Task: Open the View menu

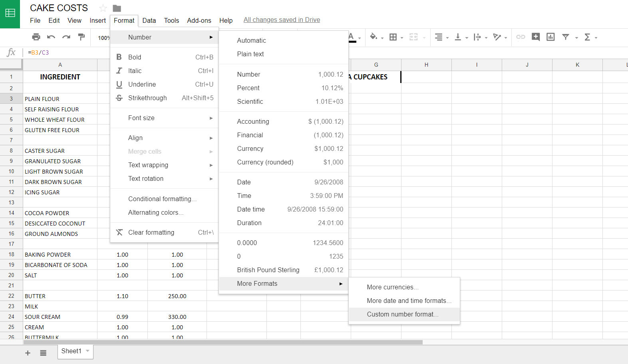Action: coord(74,20)
